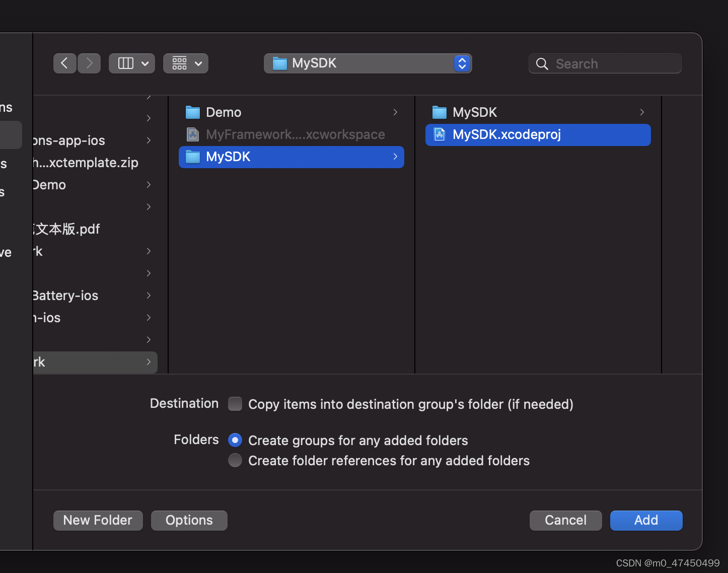This screenshot has height=573, width=728.
Task: Go forward with the right arrow button
Action: (89, 63)
